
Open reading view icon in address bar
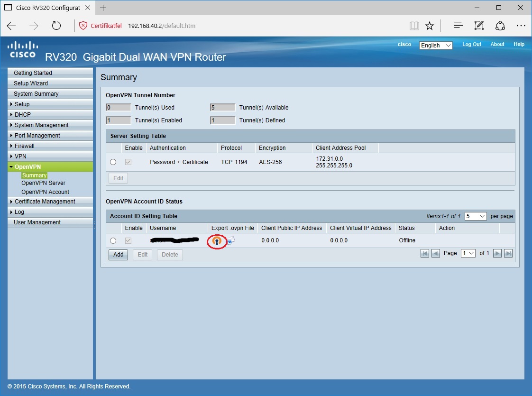click(x=414, y=26)
